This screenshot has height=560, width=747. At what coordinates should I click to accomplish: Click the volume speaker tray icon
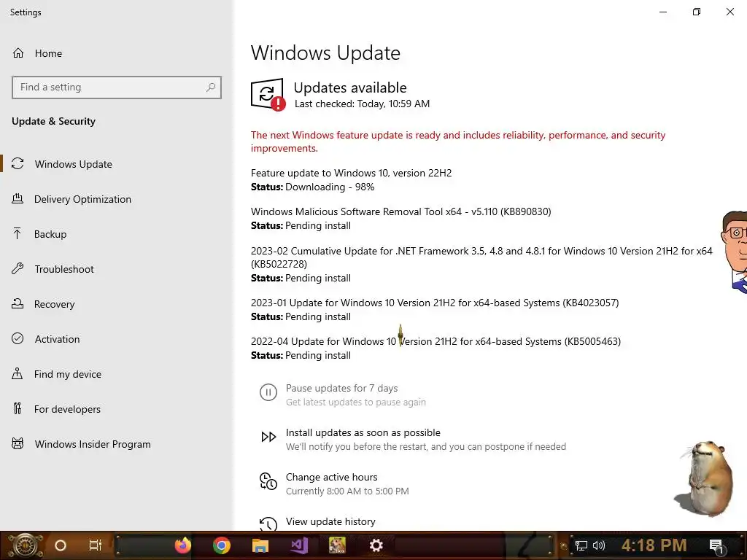coord(599,545)
